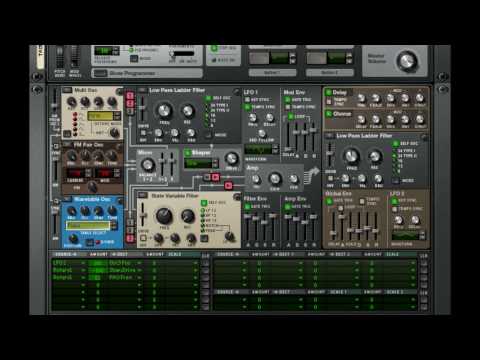Toggle Delay Tempo Sync
Viewport: 480px width, 360px height.
(x=329, y=101)
